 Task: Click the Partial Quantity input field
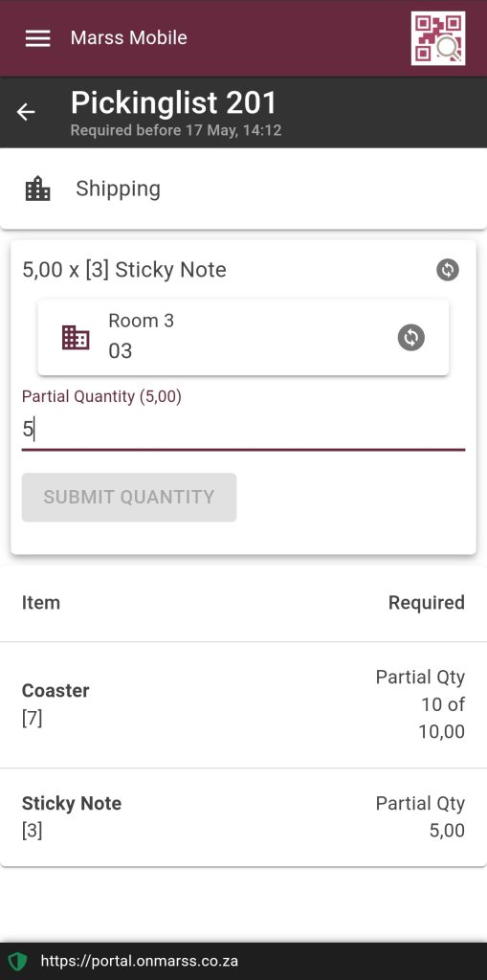click(243, 430)
